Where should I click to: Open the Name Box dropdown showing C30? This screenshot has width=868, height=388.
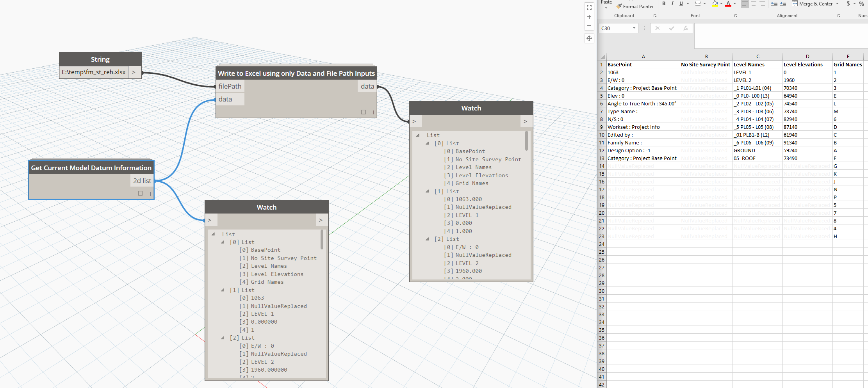click(634, 28)
